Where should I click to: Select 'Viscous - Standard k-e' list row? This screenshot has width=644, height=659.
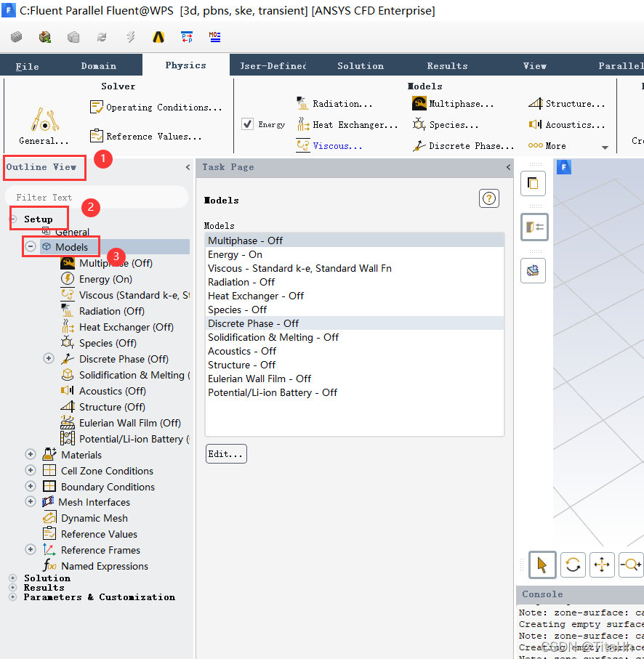click(354, 268)
